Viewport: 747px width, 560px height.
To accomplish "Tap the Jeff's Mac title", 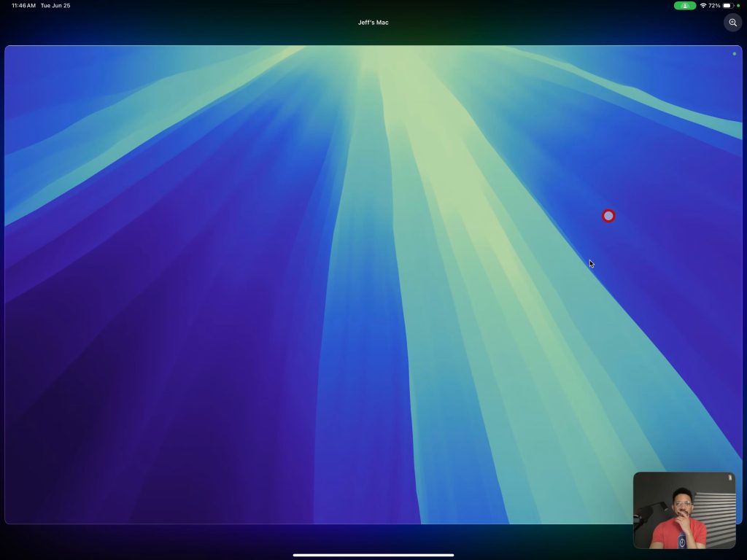I will tap(373, 23).
